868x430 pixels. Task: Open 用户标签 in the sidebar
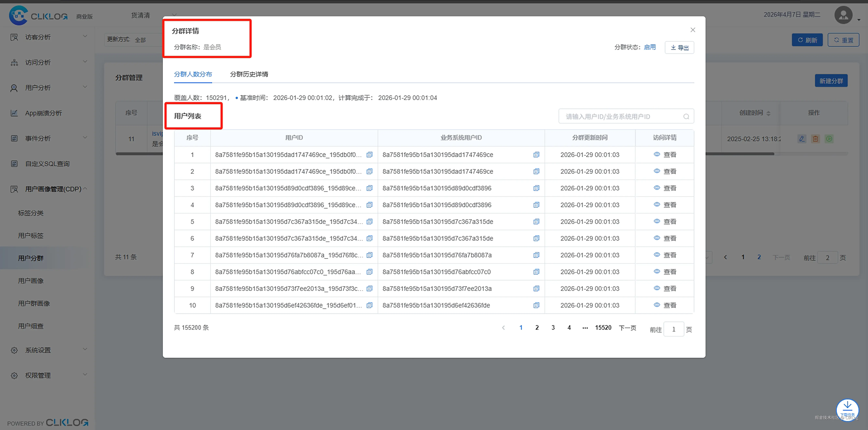click(31, 236)
